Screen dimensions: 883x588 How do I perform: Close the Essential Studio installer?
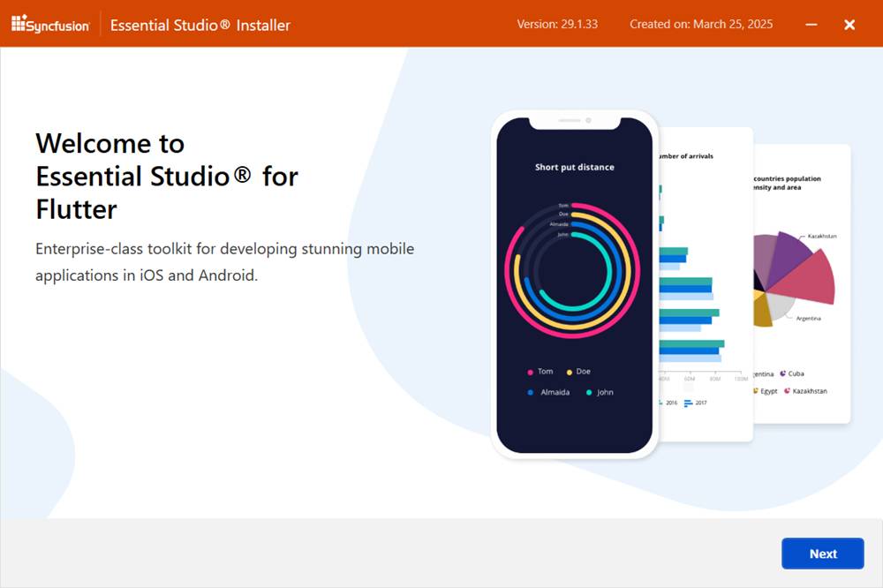tap(849, 25)
